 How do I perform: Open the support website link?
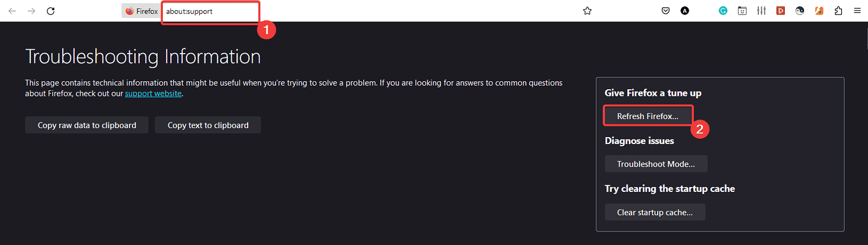pyautogui.click(x=153, y=94)
